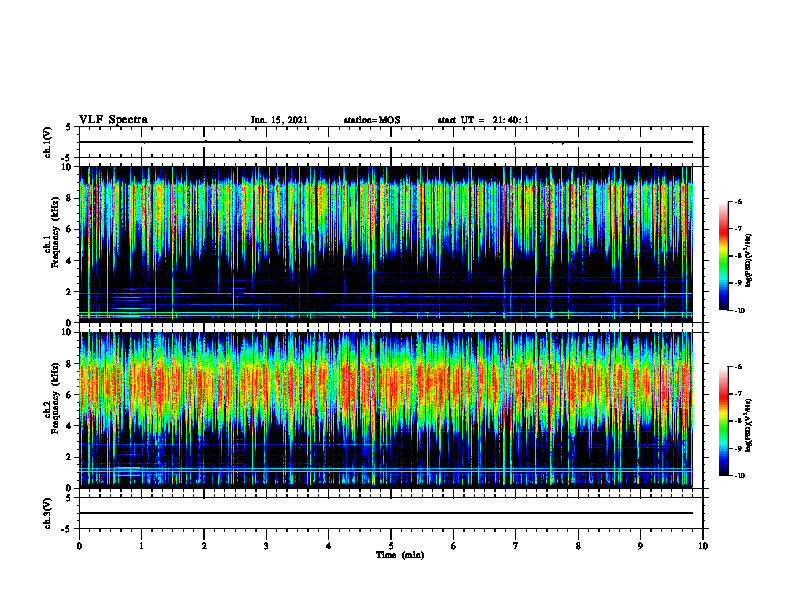Screen dimensions: 792x612
Task: Click the log(PSD) label beside ch.1 colorbar
Action: (x=749, y=261)
